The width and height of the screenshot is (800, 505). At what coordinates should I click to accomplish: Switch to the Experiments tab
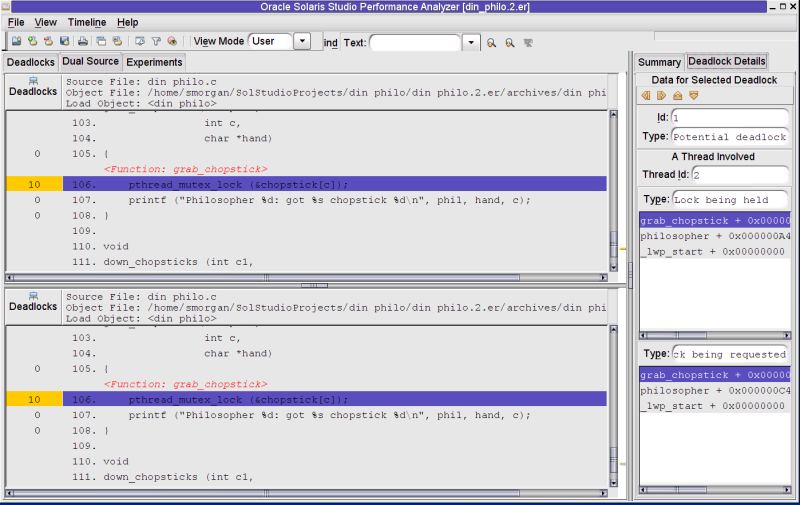(x=154, y=62)
